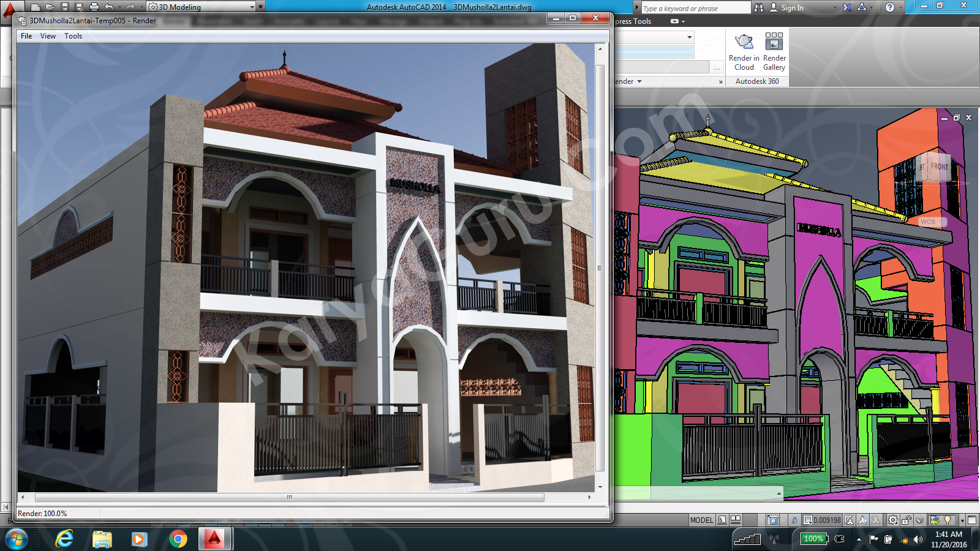Toggle the Lock UI padlock on the status bar
980x551 pixels.
[907, 520]
